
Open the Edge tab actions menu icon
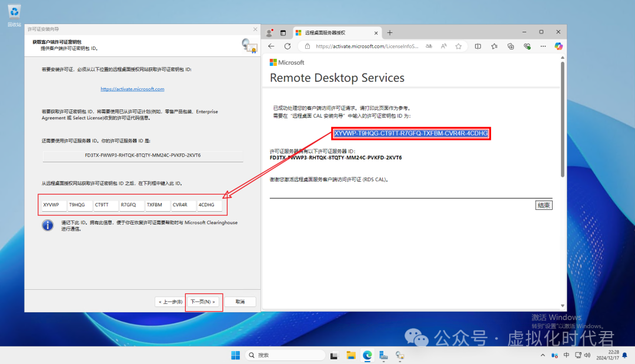283,32
